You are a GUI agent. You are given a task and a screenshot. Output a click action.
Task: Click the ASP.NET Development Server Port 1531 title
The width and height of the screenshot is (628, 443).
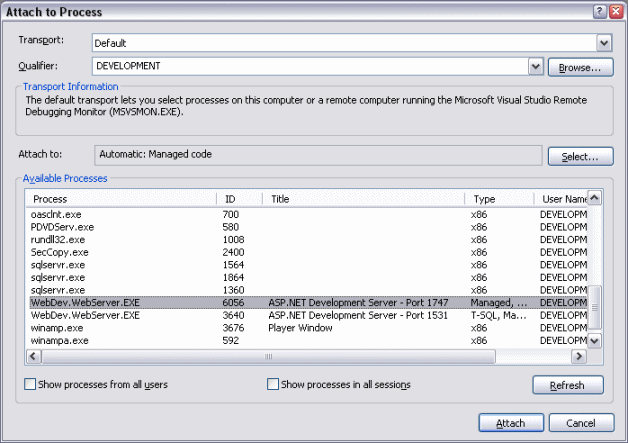point(358,315)
